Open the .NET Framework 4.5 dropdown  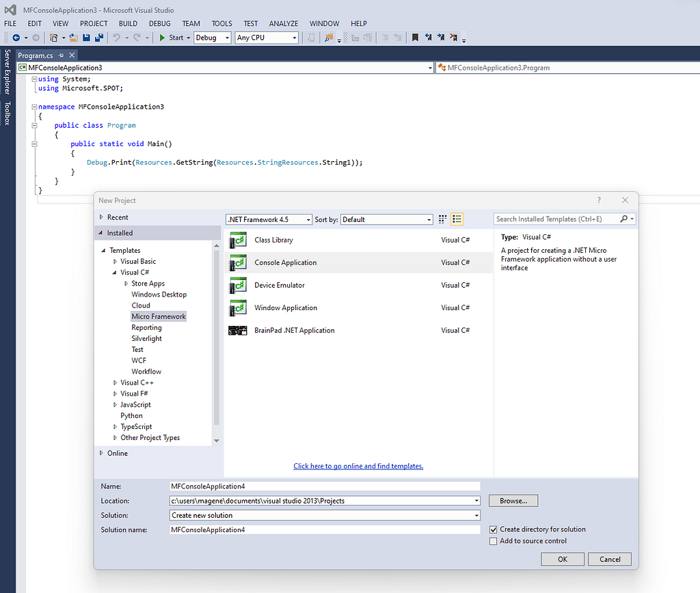(x=269, y=219)
